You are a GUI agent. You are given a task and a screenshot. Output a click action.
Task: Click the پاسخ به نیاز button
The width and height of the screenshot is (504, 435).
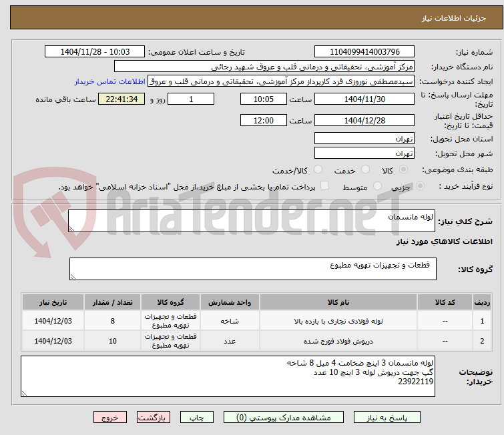(x=387, y=418)
